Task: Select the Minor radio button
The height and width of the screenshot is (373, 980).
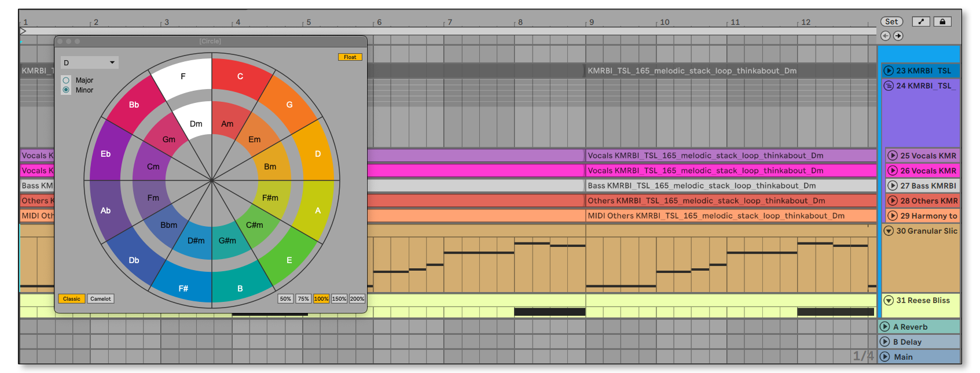Action: 66,90
